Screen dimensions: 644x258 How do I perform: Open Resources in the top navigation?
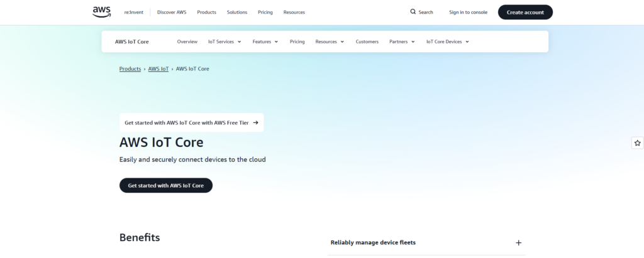(x=294, y=13)
